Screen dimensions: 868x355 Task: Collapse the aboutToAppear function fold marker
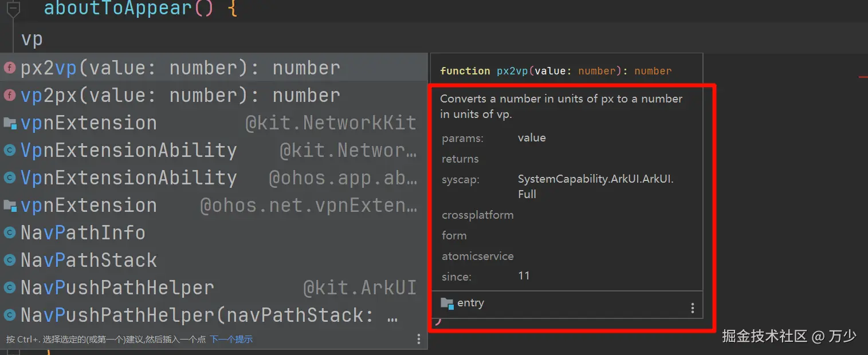click(13, 9)
